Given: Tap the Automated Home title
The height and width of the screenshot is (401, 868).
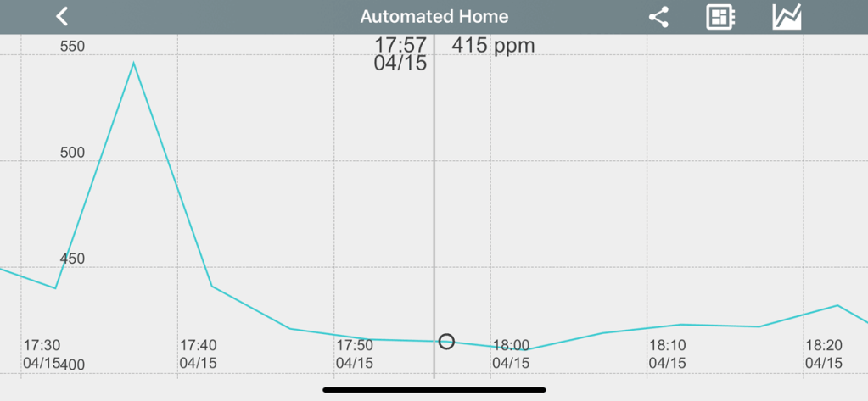Looking at the screenshot, I should tap(434, 17).
